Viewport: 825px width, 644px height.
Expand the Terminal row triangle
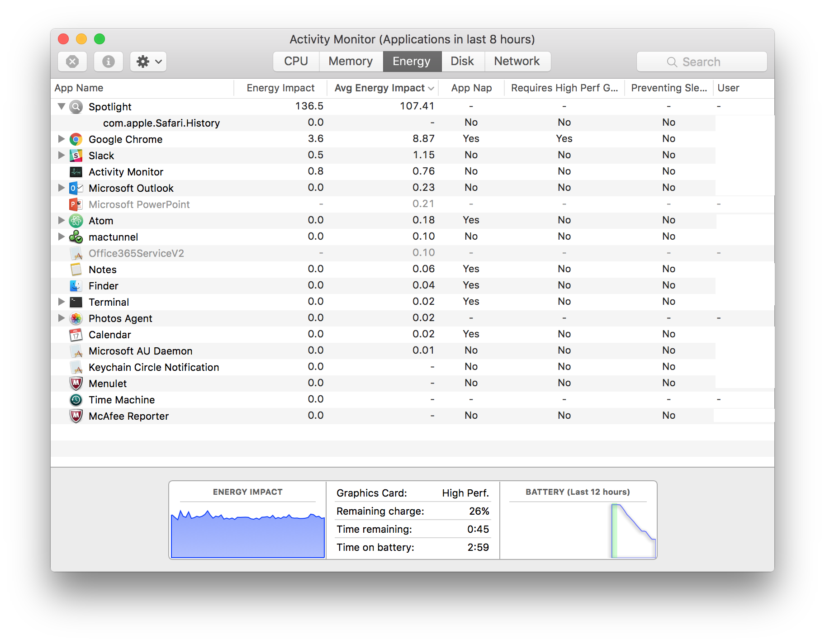tap(62, 302)
